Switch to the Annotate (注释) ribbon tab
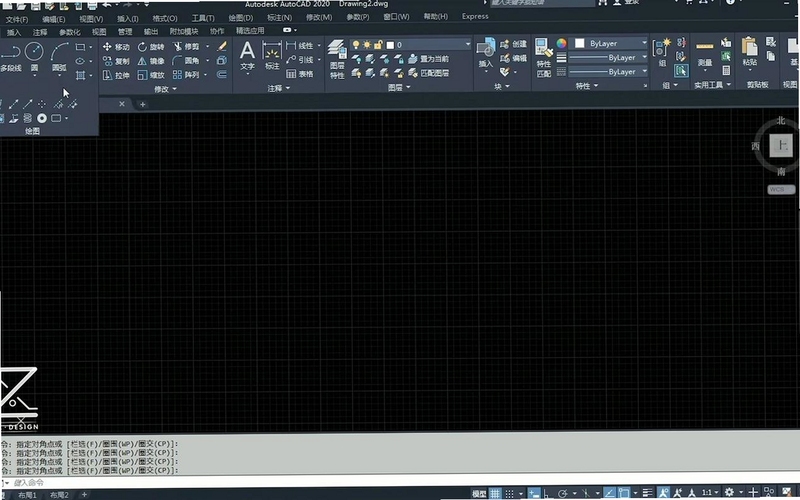The image size is (800, 500). click(40, 32)
